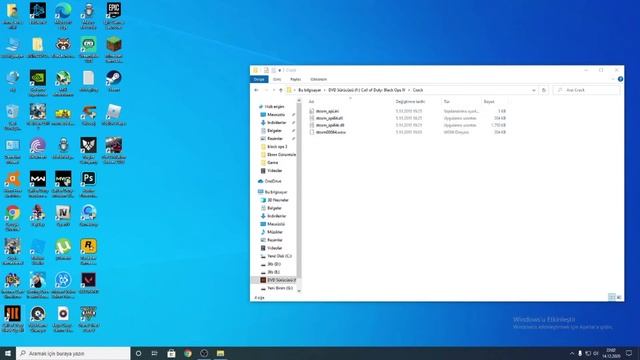Open Properties from the quick access toolbar
640x360 pixels.
point(266,70)
